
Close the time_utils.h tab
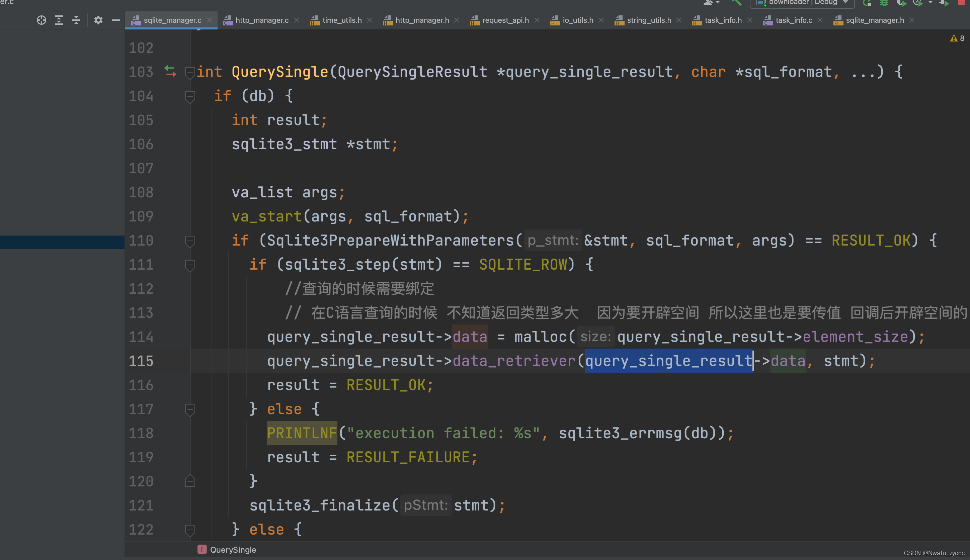tap(370, 20)
